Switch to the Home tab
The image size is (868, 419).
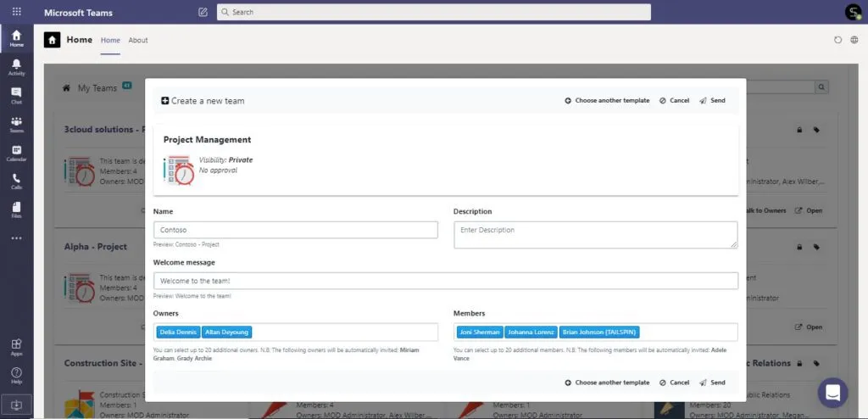point(110,40)
